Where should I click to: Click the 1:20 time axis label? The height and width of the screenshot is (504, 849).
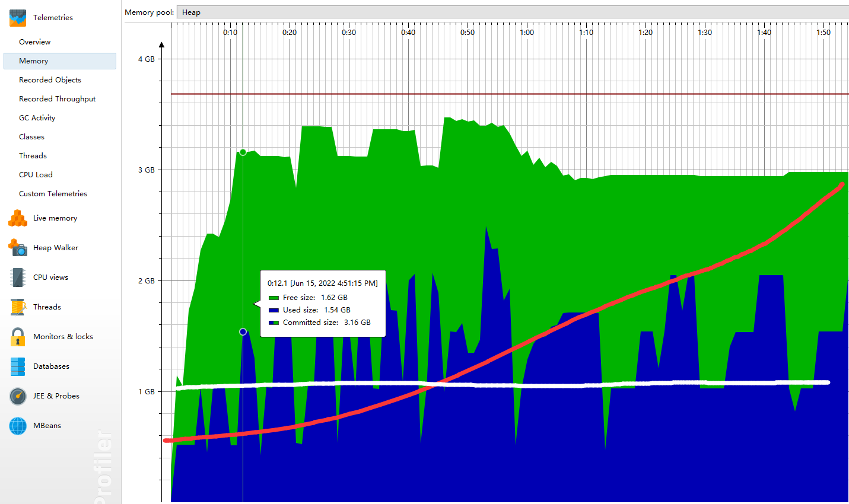pos(646,33)
